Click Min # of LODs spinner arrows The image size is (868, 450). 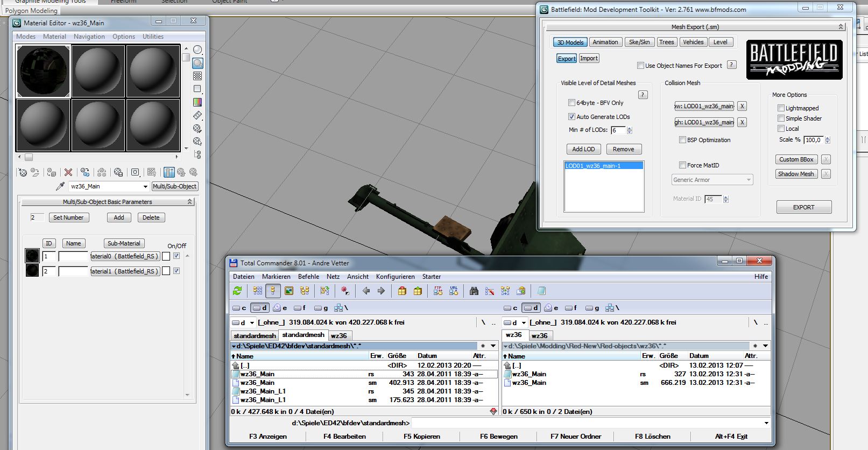click(x=630, y=130)
